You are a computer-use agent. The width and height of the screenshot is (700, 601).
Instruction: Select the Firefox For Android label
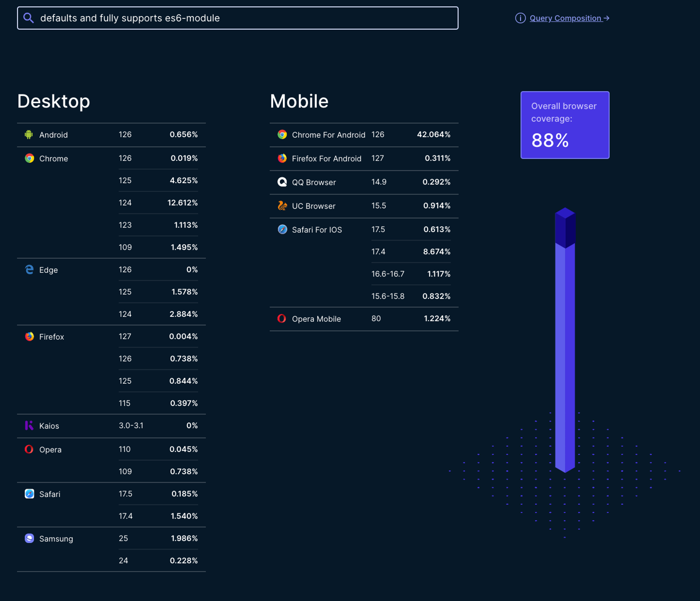[x=326, y=158]
